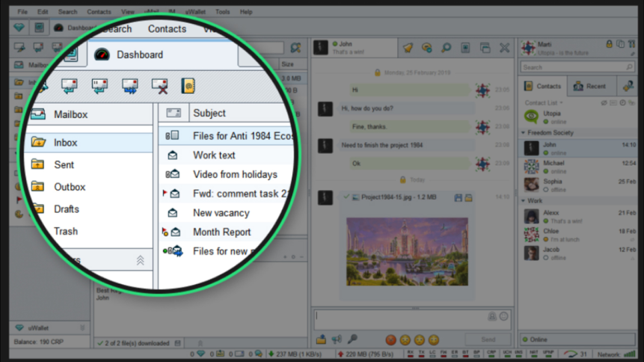Open the File menu in the top menu bar
The height and width of the screenshot is (362, 644).
click(22, 12)
